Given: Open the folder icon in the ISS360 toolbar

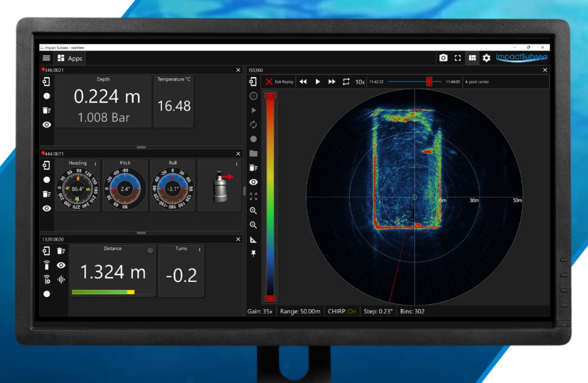Looking at the screenshot, I should (253, 151).
